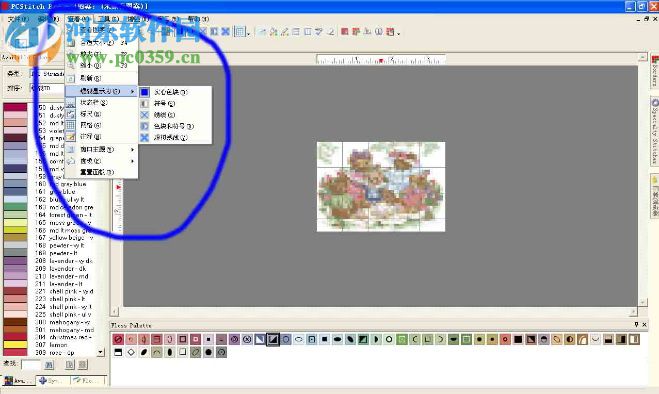Choose the hollow circle symbol on pale green

(389, 339)
